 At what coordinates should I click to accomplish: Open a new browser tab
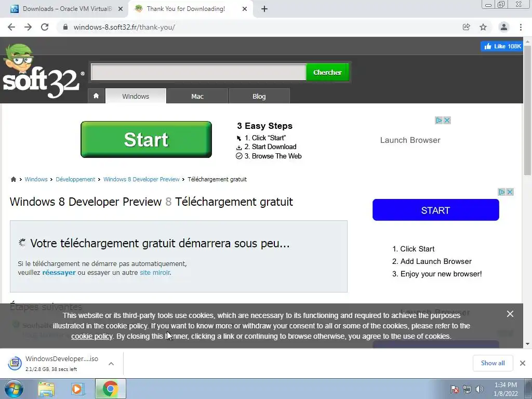(x=264, y=9)
